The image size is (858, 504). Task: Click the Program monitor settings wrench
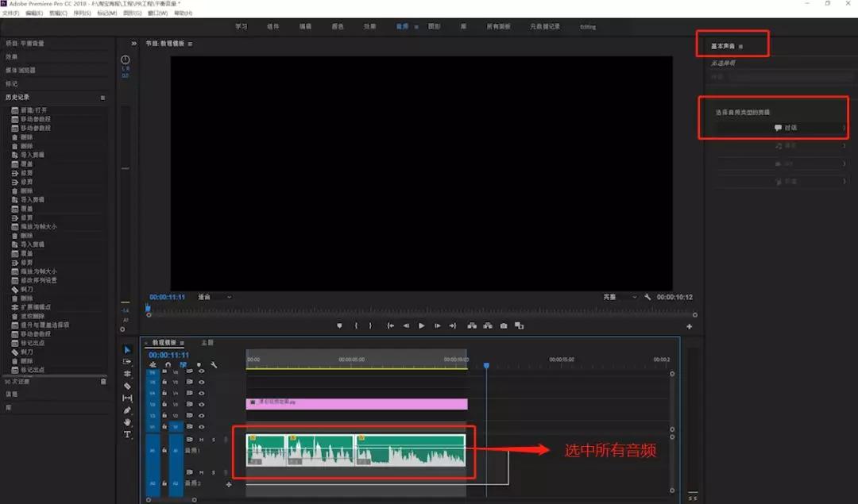[x=648, y=297]
